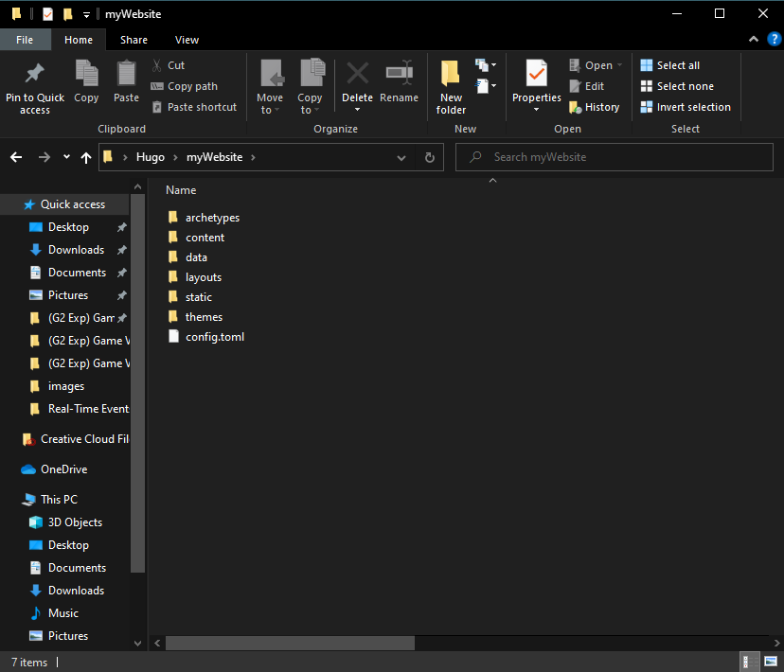Open Creative Cloud Files in sidebar
Viewport: 784px width, 672px height.
click(x=76, y=439)
